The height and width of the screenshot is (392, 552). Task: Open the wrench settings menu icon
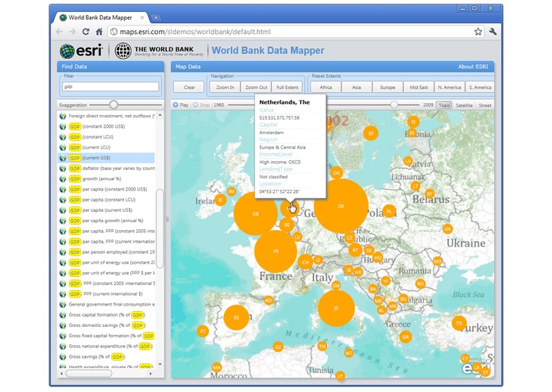[492, 32]
